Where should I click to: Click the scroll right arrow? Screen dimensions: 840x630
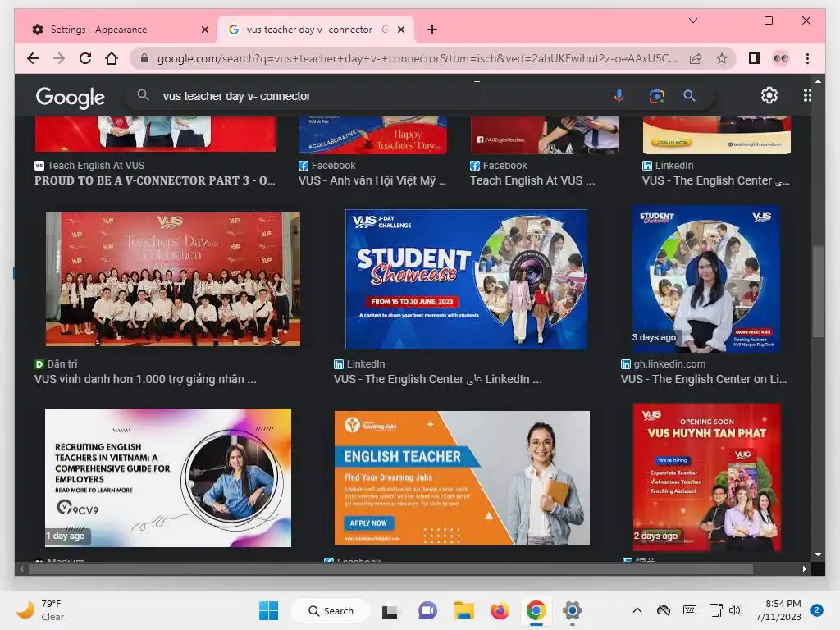[804, 569]
